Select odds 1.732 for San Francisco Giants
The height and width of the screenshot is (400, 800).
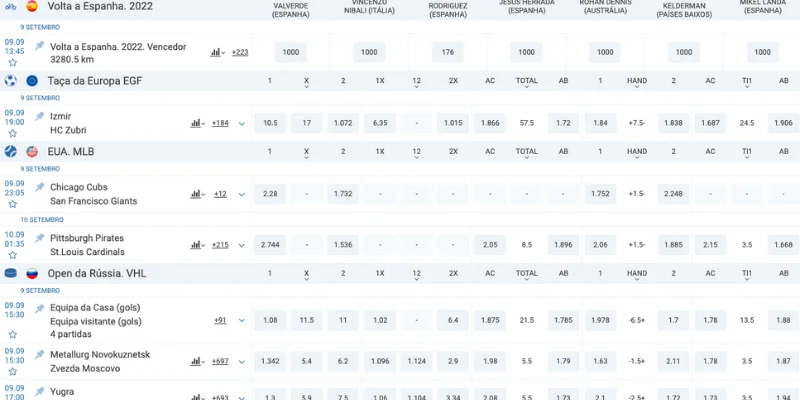(x=343, y=194)
